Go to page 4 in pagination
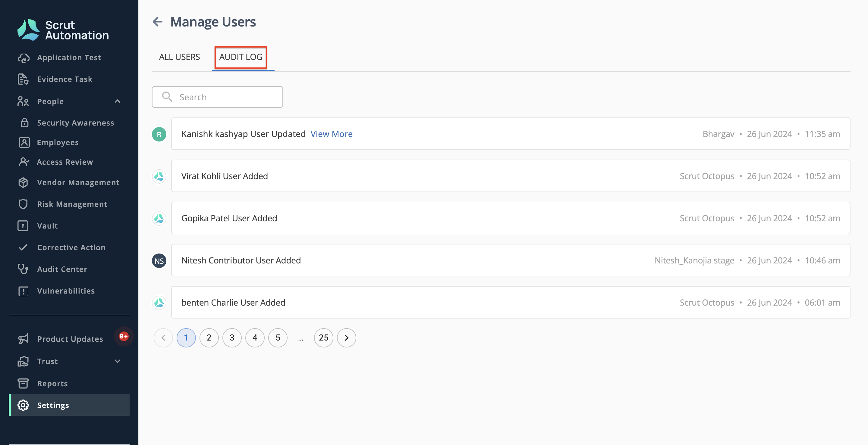This screenshot has width=868, height=445. coord(255,338)
